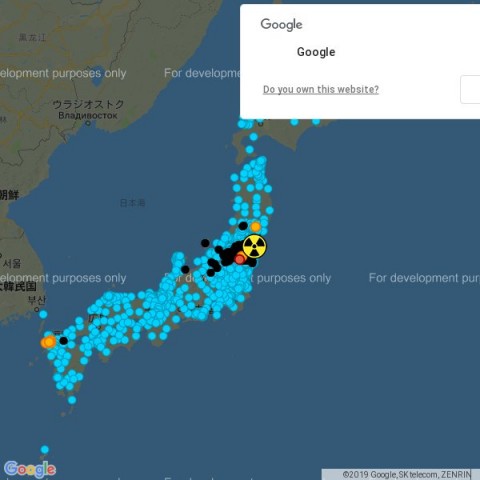Click the Seoul city label on the map

point(12,263)
